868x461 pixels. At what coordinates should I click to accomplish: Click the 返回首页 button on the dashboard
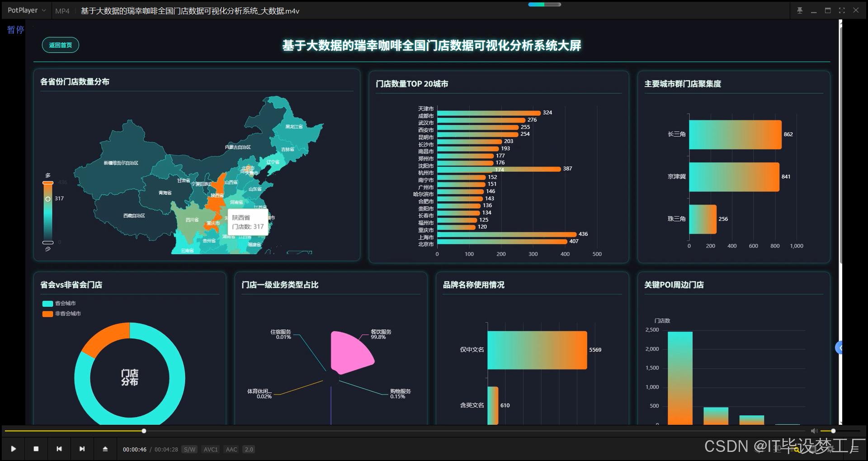60,45
